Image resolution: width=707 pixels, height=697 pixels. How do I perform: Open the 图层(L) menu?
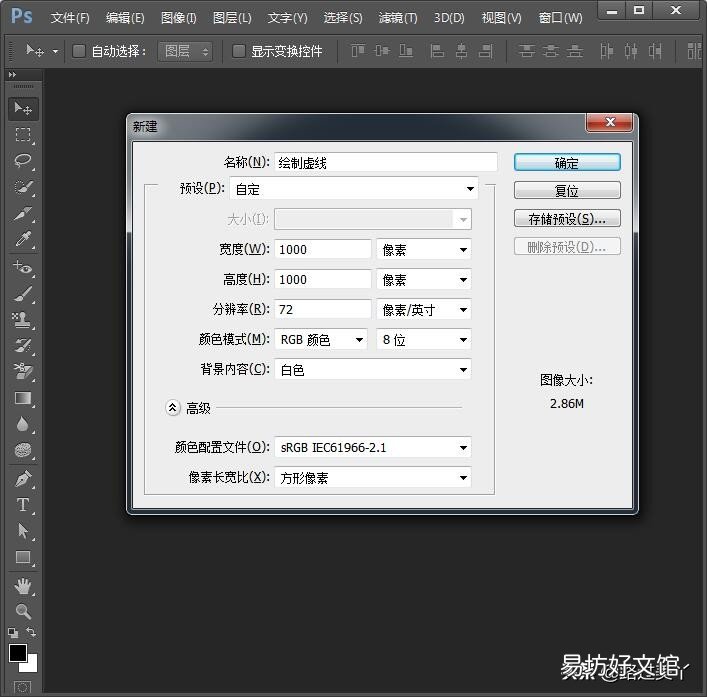[x=232, y=18]
